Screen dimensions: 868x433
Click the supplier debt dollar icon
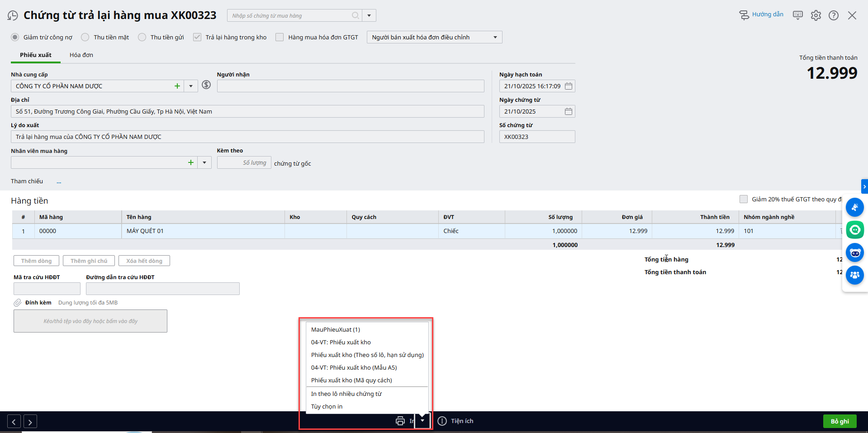click(206, 85)
